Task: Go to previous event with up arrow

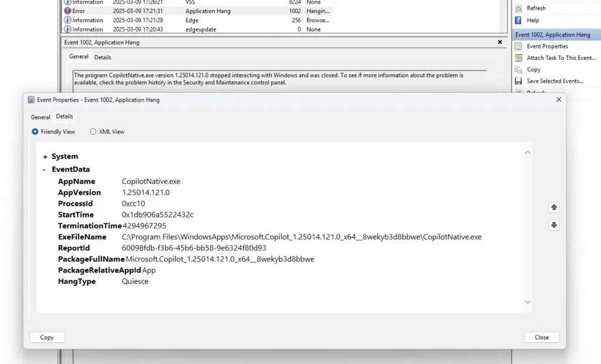Action: [553, 207]
